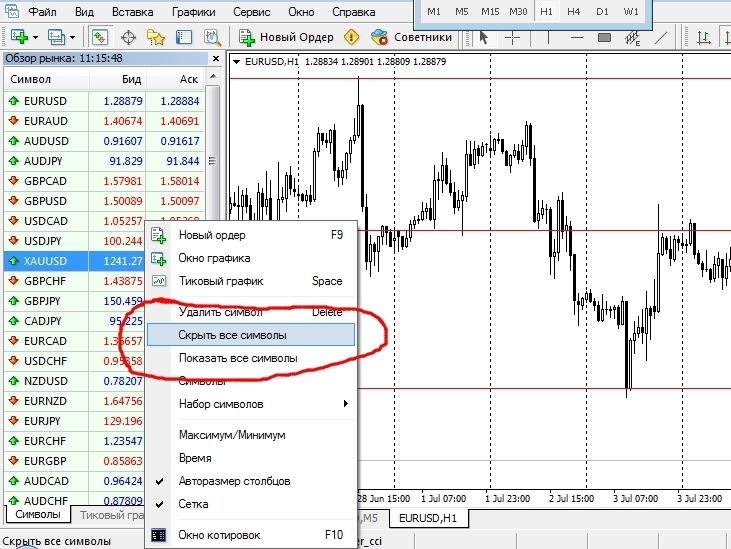Choose Окно графика in context menu
This screenshot has height=549, width=731.
tap(252, 258)
